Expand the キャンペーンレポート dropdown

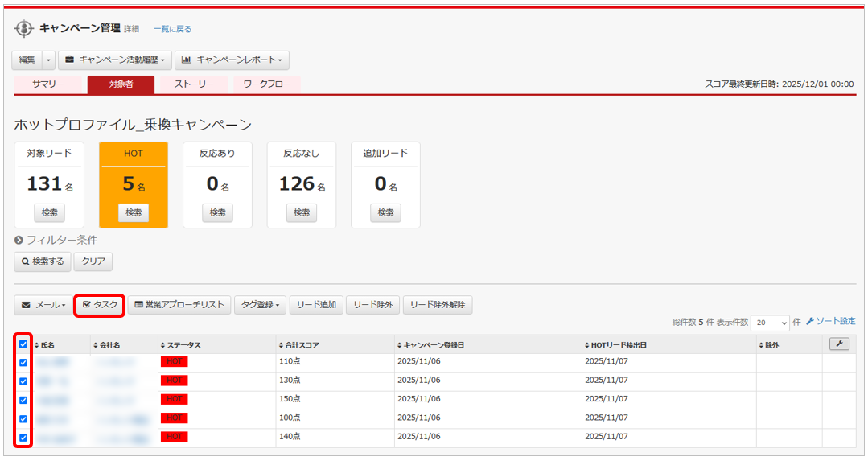pos(232,60)
